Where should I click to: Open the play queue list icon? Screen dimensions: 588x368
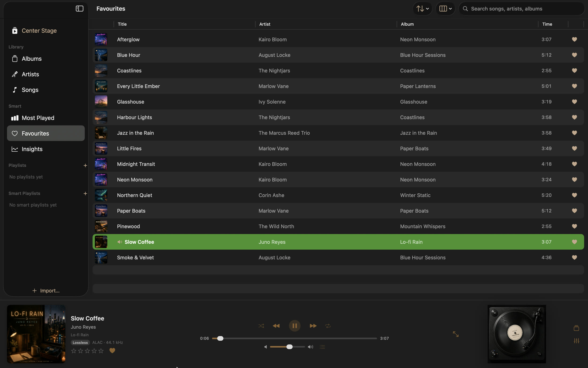pos(322,347)
